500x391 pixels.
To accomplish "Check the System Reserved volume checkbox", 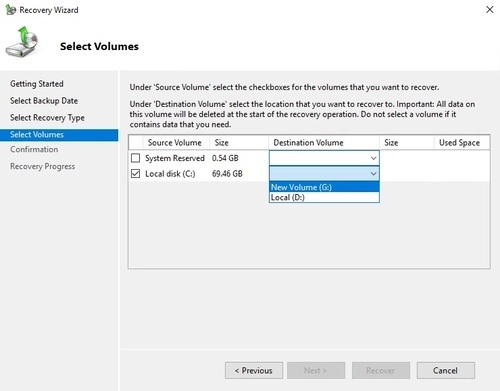I will [135, 158].
